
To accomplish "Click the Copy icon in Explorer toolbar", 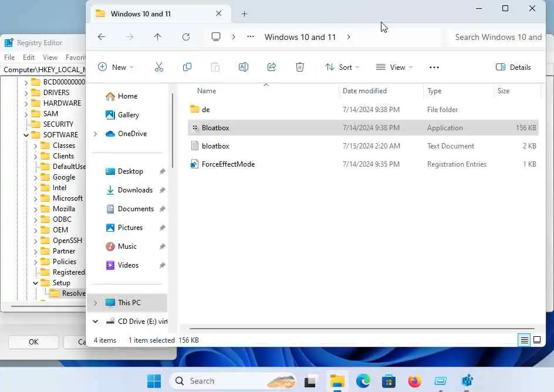I will [187, 67].
